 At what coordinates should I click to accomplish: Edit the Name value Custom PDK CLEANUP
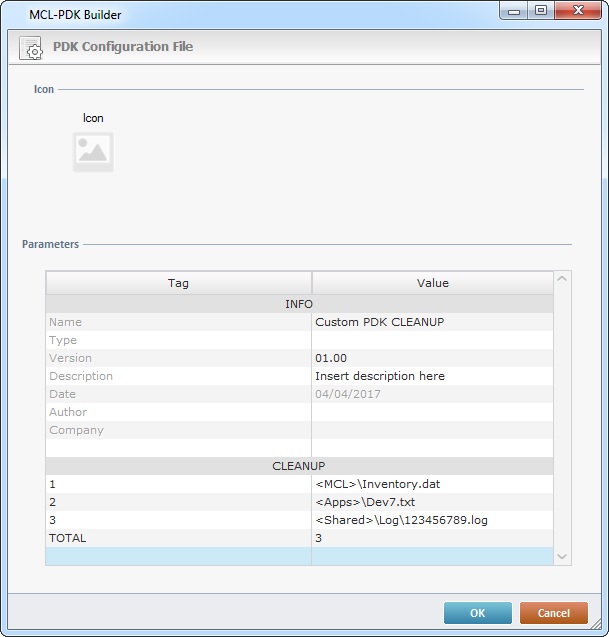pyautogui.click(x=431, y=322)
